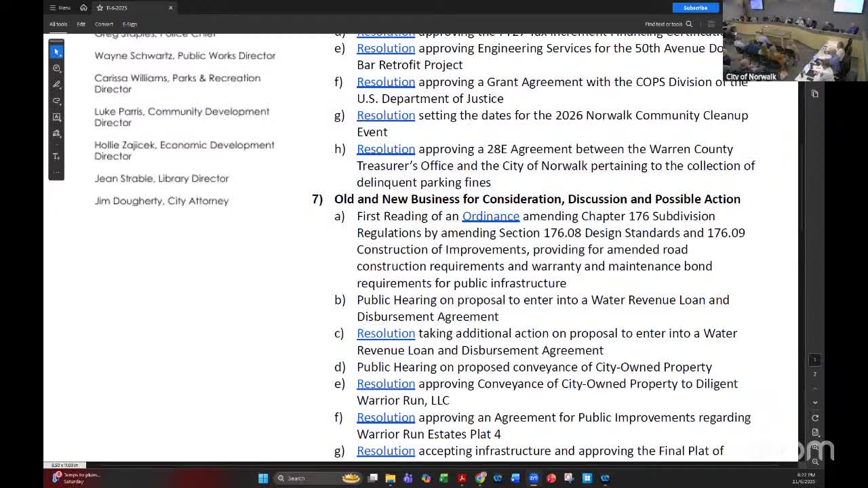Open Resolution link for Water Revenue Loan action
This screenshot has height=488, width=868.
click(386, 333)
